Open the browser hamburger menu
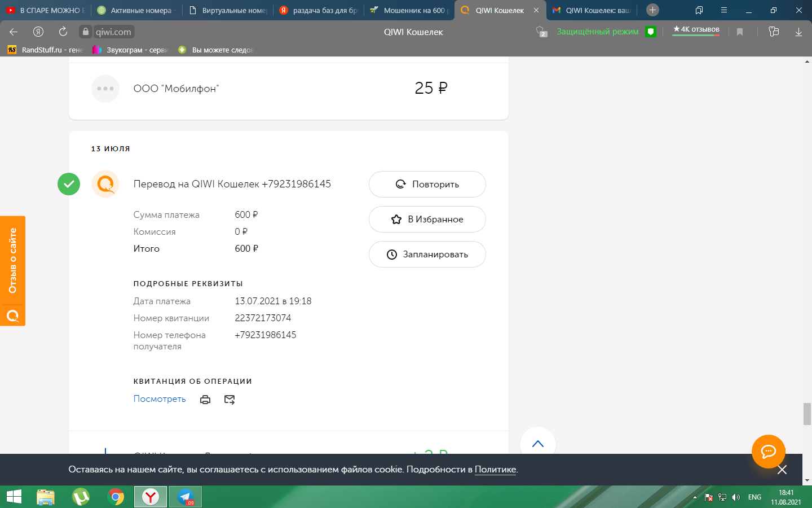812x508 pixels. point(723,10)
